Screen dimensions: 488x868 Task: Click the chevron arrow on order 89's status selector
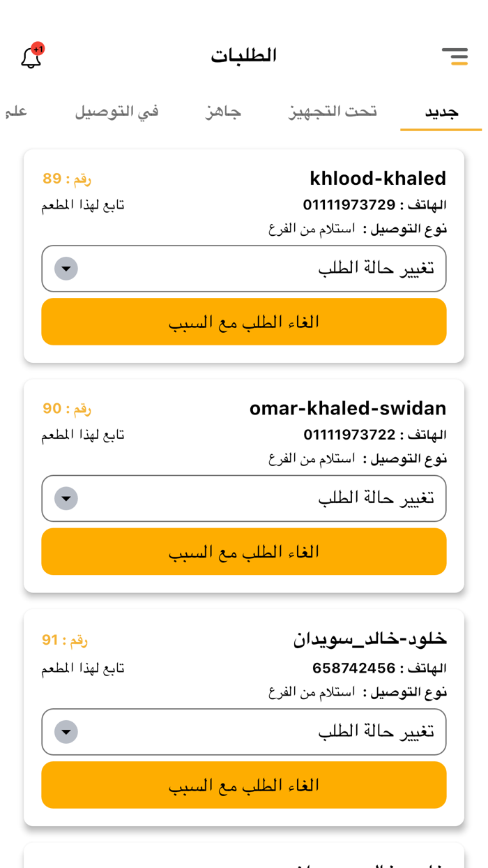click(66, 268)
